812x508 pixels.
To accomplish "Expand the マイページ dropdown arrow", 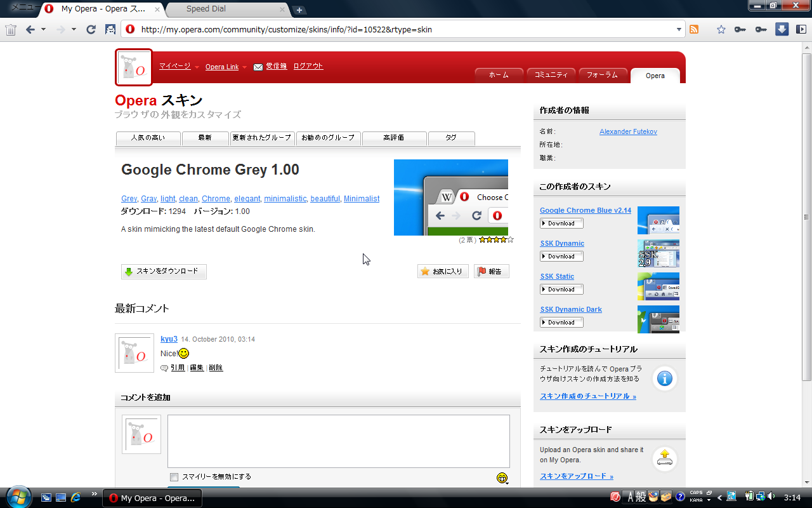I will click(197, 67).
